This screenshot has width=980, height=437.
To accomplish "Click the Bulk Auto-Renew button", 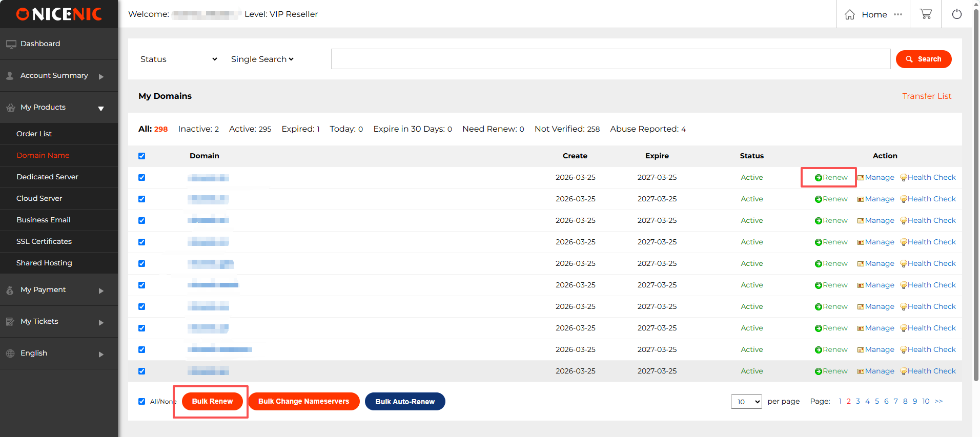I will coord(405,402).
